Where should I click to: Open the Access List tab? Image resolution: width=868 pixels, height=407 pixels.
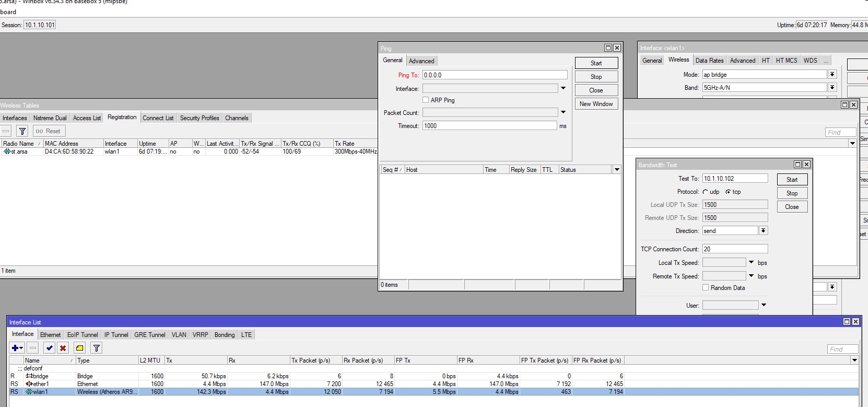pyautogui.click(x=87, y=118)
